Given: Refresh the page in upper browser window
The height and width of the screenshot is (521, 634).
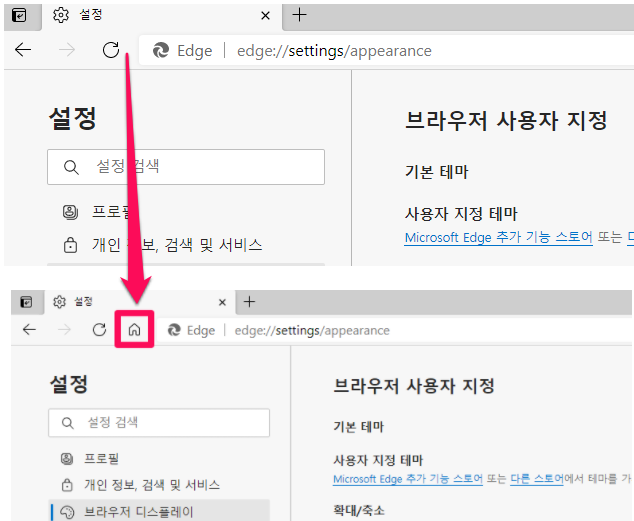Looking at the screenshot, I should 111,50.
